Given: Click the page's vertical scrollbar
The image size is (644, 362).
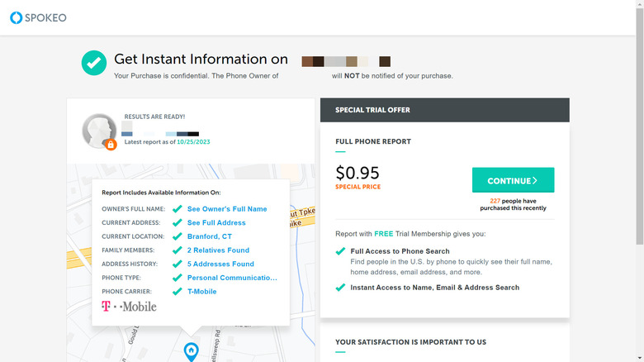Looking at the screenshot, I should coord(639,124).
